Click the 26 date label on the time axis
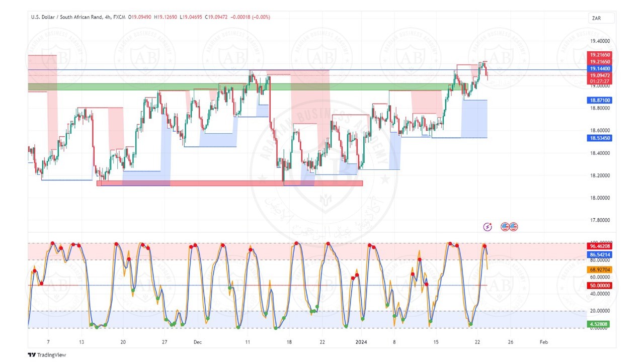644x362 pixels. point(510,342)
